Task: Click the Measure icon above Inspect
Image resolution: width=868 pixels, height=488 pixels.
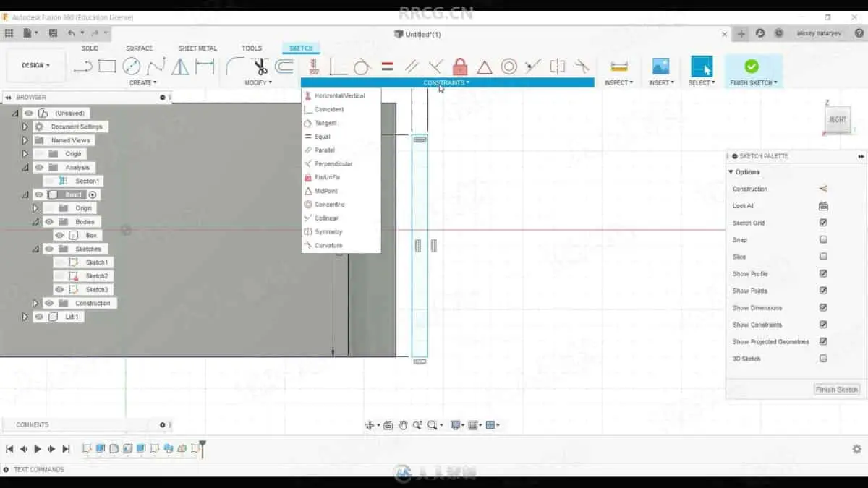Action: click(619, 67)
